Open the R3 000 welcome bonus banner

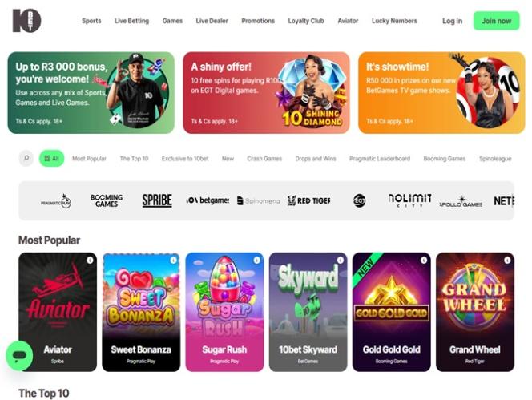click(x=91, y=93)
